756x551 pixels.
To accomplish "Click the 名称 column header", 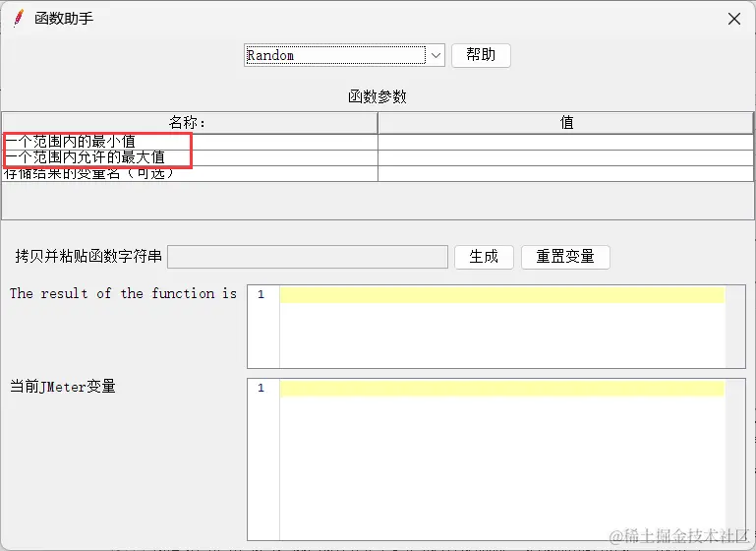I will click(x=190, y=123).
